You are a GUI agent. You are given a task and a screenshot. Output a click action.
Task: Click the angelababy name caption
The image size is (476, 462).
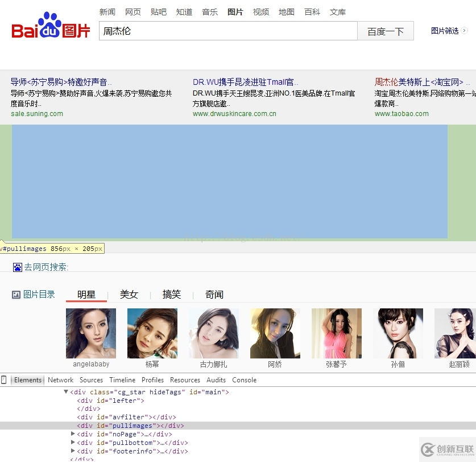click(91, 364)
